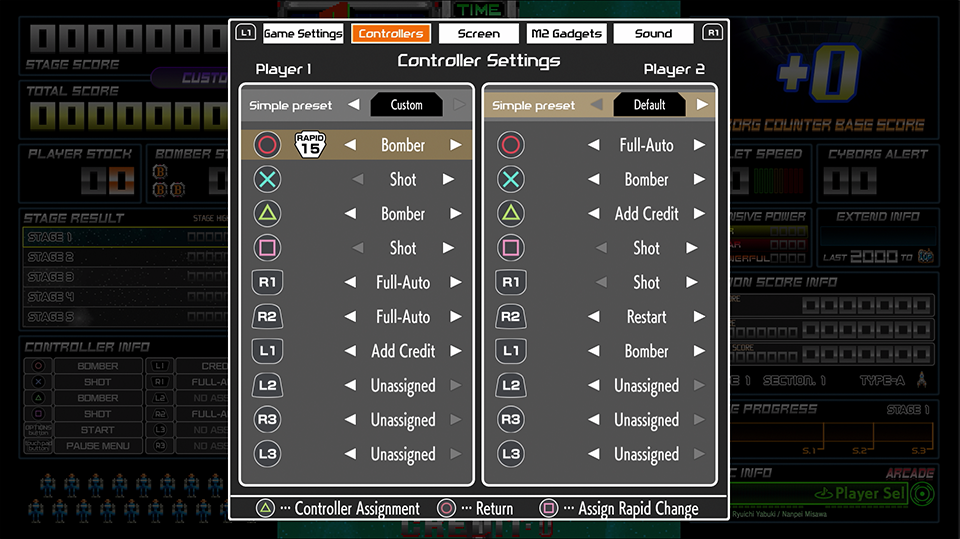Open the Game Settings tab
Viewport: 960px width, 539px height.
click(303, 33)
